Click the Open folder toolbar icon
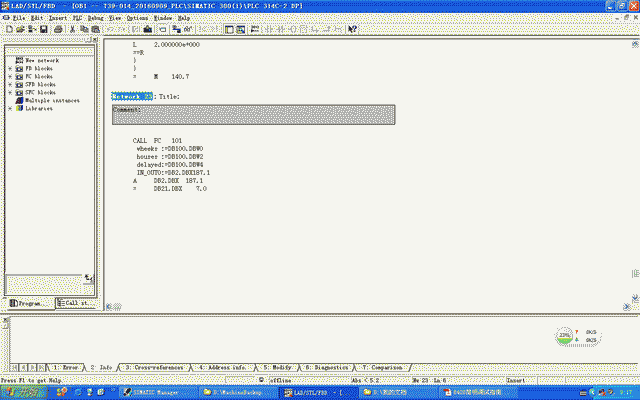 (20, 29)
